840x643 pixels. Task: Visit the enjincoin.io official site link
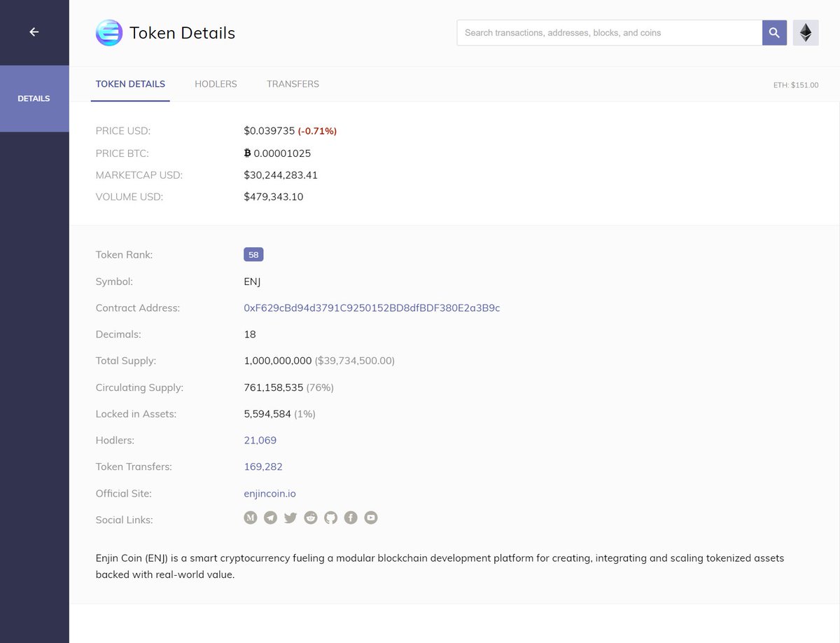tap(269, 494)
